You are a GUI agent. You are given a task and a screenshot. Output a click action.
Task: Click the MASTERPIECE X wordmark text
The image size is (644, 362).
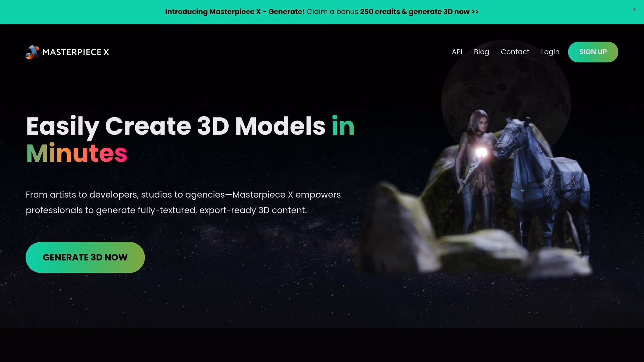76,52
